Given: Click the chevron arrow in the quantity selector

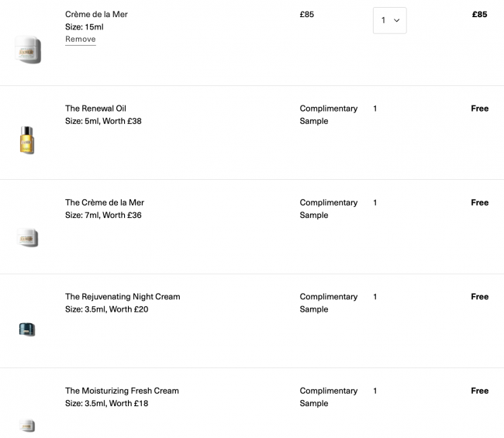Looking at the screenshot, I should click(397, 20).
